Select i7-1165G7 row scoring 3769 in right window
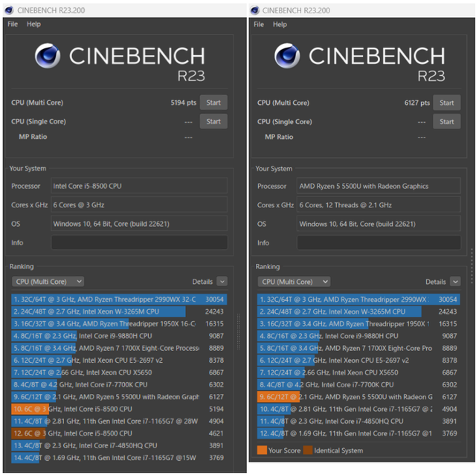The image size is (476, 475). (358, 433)
